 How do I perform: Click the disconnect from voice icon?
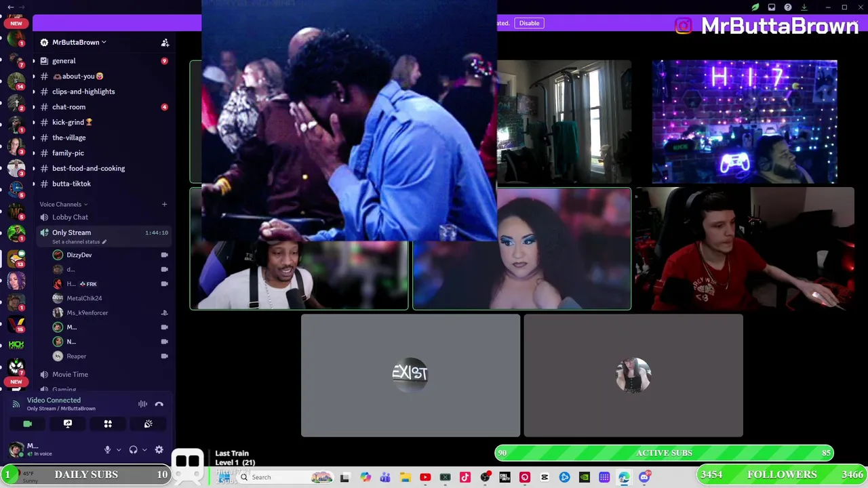pos(159,404)
